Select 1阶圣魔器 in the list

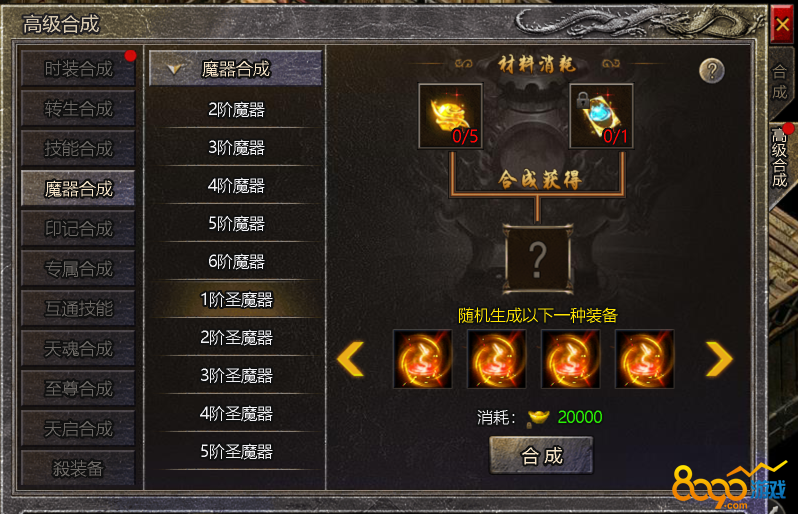click(236, 300)
